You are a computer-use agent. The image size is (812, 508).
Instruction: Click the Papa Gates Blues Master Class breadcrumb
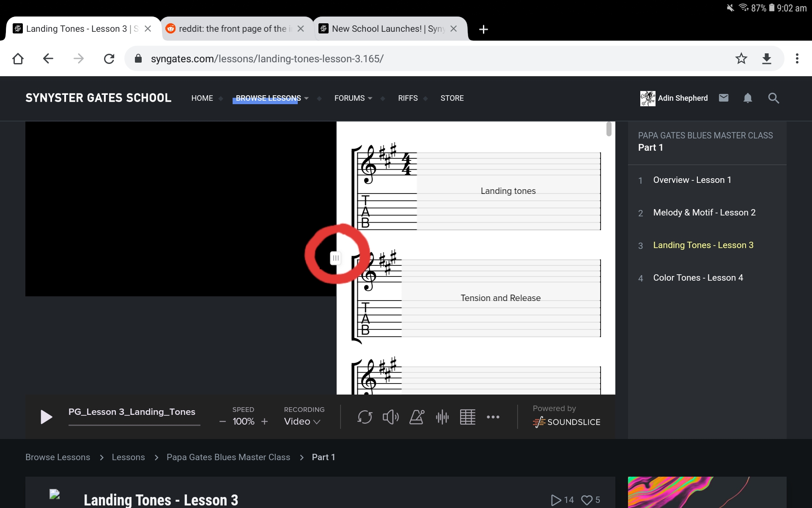[x=228, y=456]
